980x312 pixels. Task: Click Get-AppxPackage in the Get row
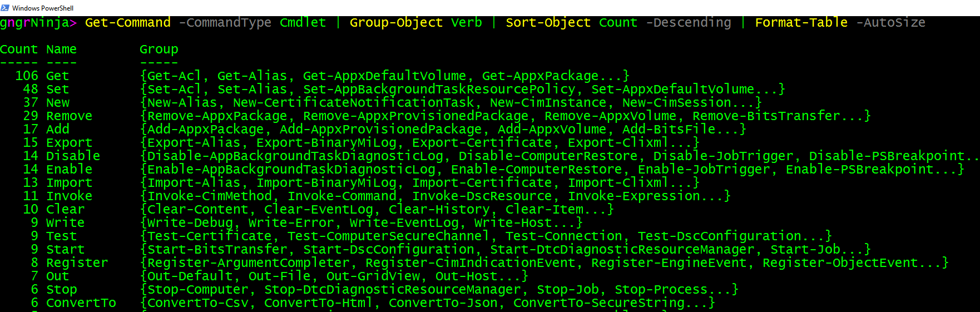(540, 76)
